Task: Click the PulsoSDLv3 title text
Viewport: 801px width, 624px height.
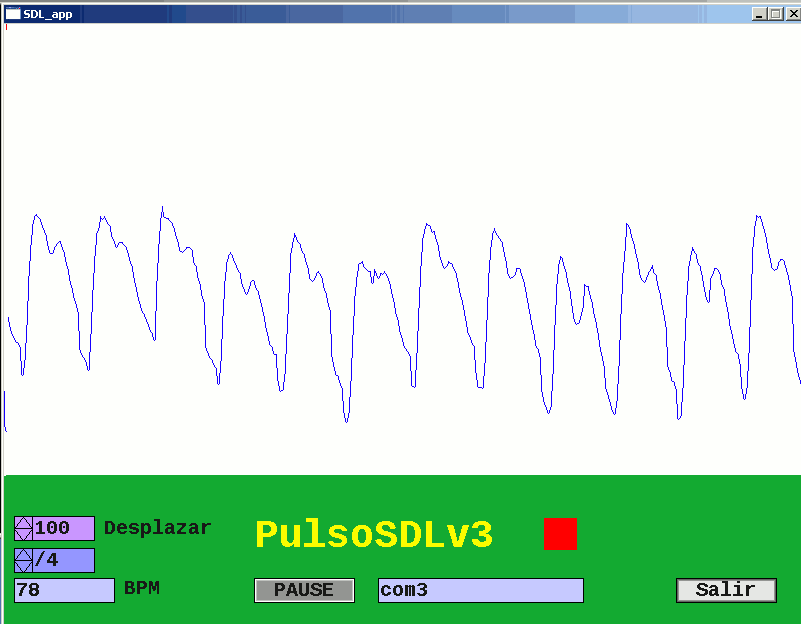Action: [x=374, y=535]
